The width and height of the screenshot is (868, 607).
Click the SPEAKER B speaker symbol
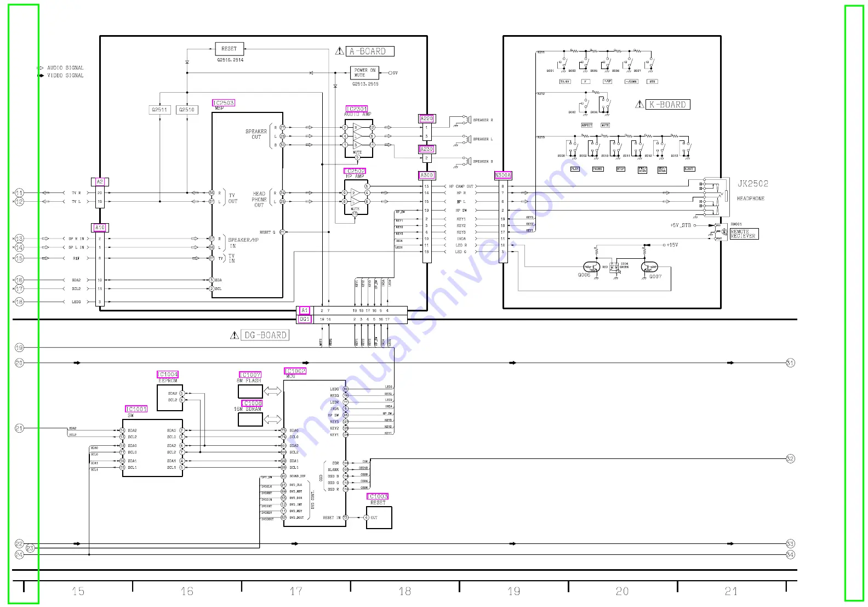[467, 161]
